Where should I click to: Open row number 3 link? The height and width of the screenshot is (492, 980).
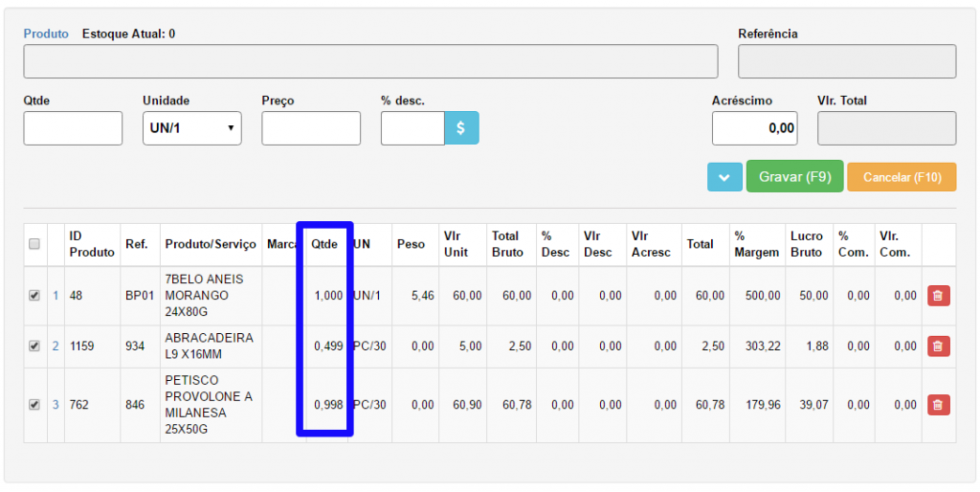[x=56, y=405]
